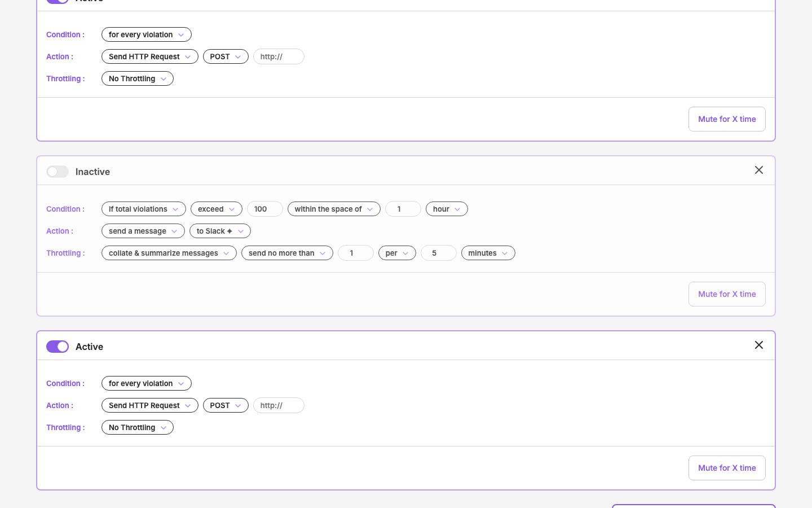The width and height of the screenshot is (812, 508).
Task: Edit the number field before the 'hour' dropdown
Action: point(403,209)
